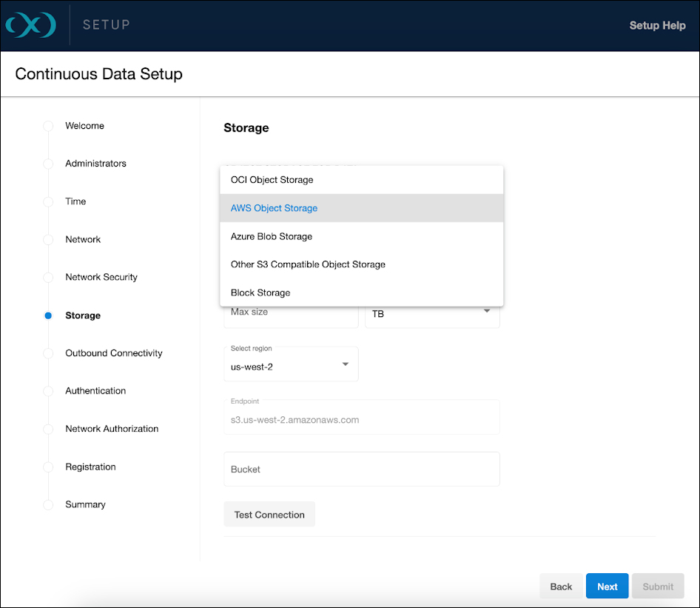
Task: Click the Summary step circle indicator
Action: click(47, 504)
